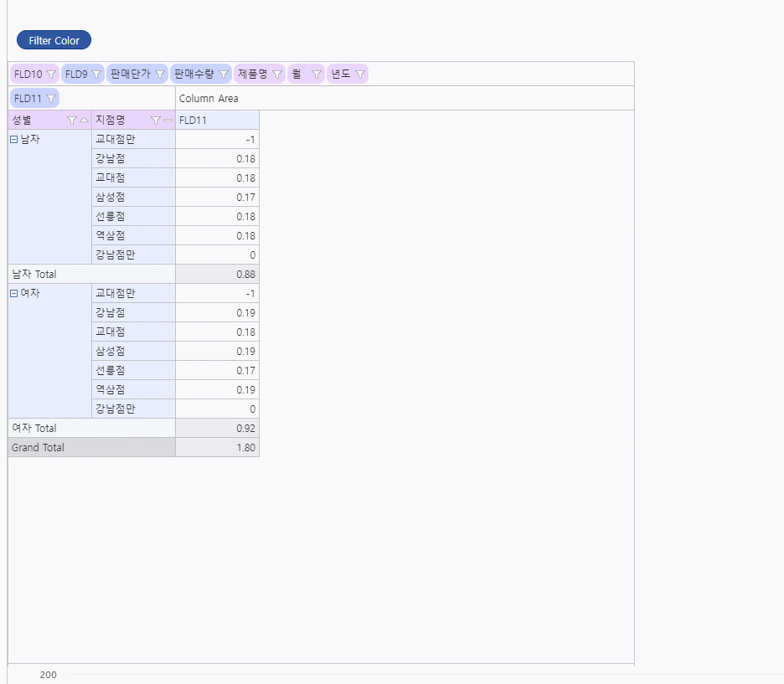Click 교대점만 under 남자 group

point(133,140)
